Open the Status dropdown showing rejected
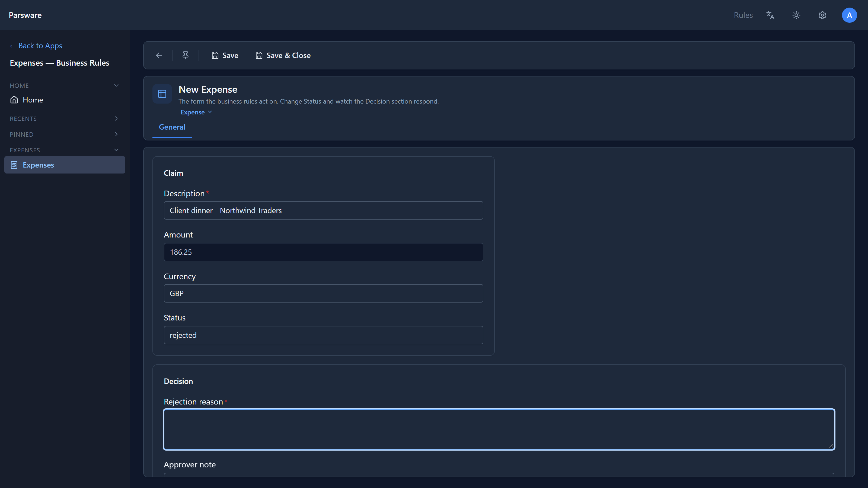Image resolution: width=868 pixels, height=488 pixels. [324, 335]
